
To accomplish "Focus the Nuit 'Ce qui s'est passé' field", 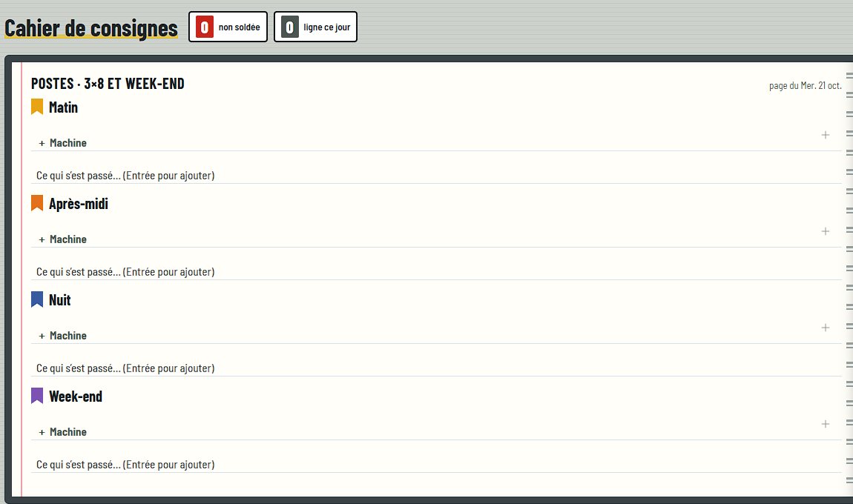I will (436, 368).
